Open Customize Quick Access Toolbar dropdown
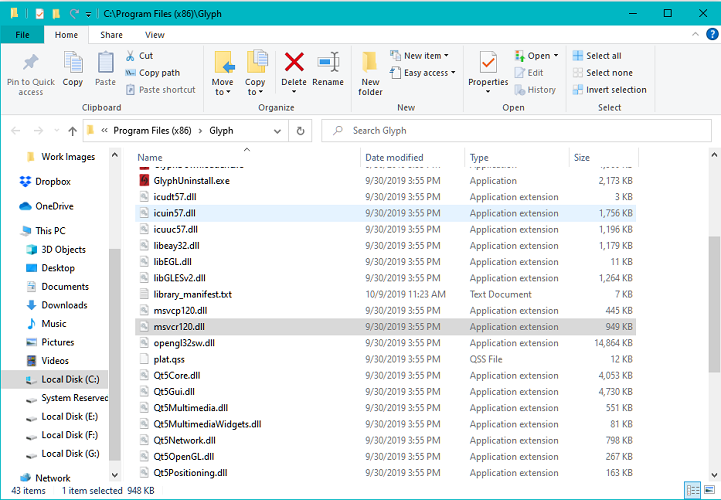This screenshot has height=500, width=721. pos(88,14)
